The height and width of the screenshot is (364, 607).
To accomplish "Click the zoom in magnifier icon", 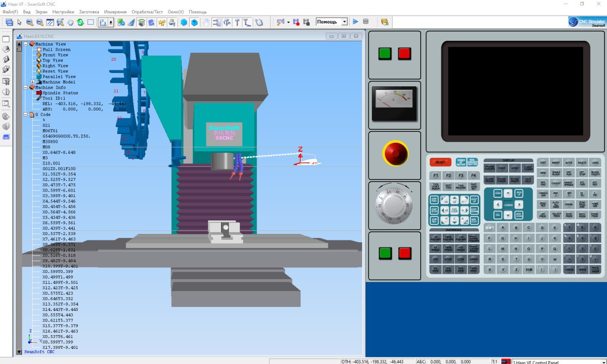I will pyautogui.click(x=30, y=22).
